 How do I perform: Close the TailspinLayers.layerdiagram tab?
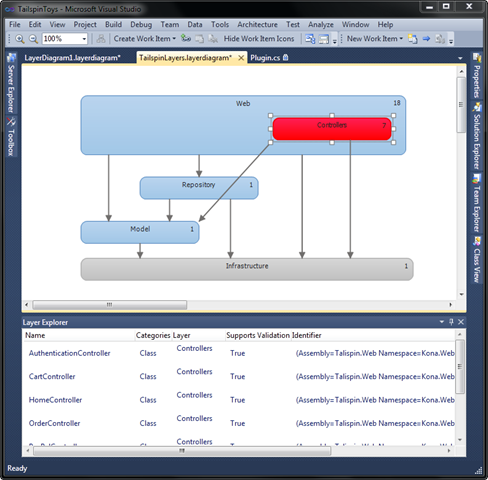pyautogui.click(x=241, y=58)
